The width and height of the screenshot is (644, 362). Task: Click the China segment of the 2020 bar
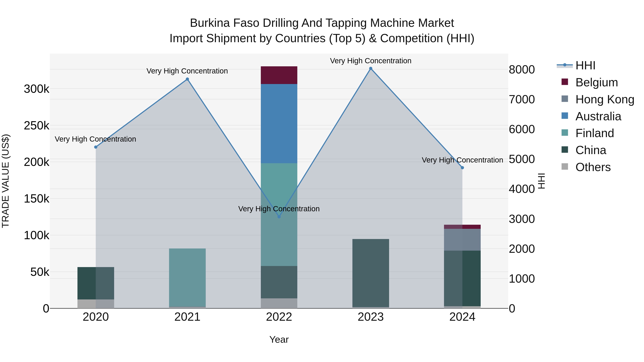coord(96,283)
